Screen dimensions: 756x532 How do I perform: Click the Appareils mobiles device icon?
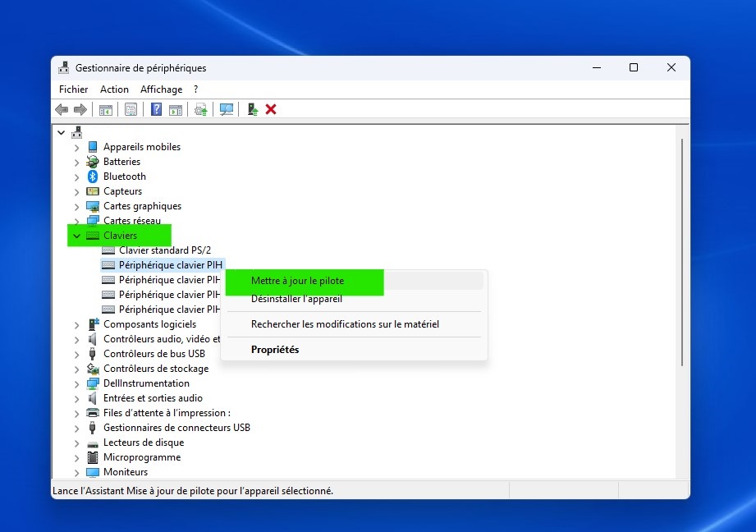(x=93, y=147)
